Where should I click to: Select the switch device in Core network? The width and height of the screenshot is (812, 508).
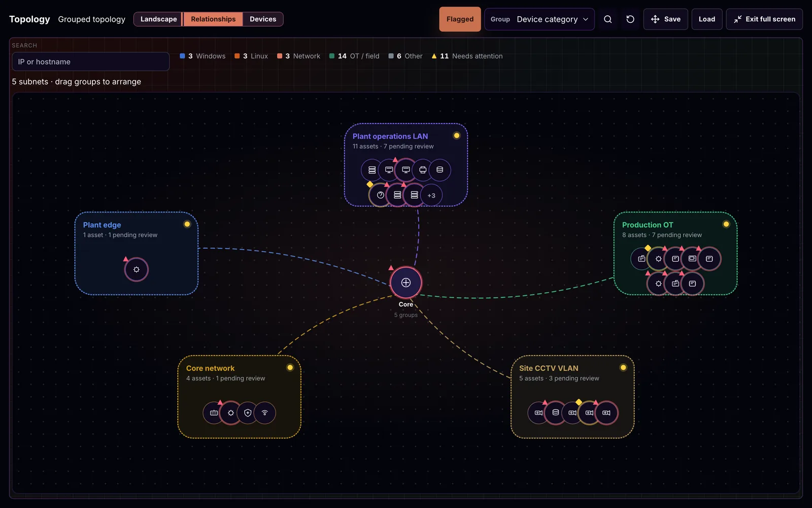click(x=214, y=413)
